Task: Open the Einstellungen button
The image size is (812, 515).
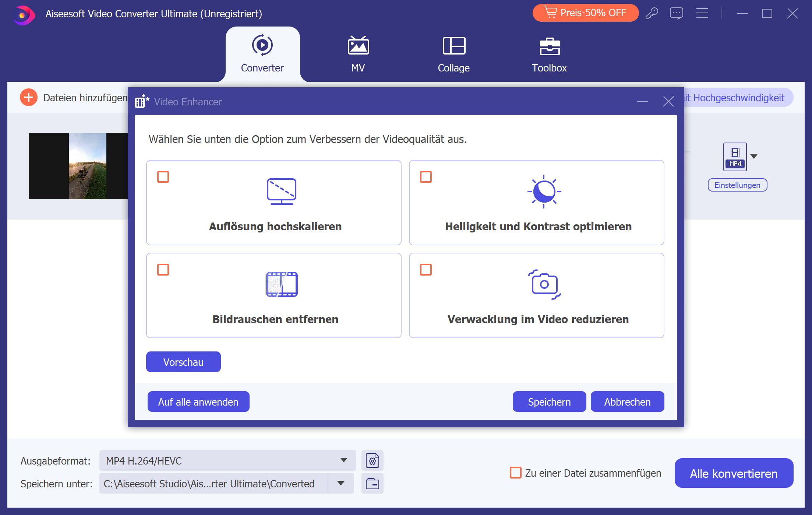Action: coord(737,185)
